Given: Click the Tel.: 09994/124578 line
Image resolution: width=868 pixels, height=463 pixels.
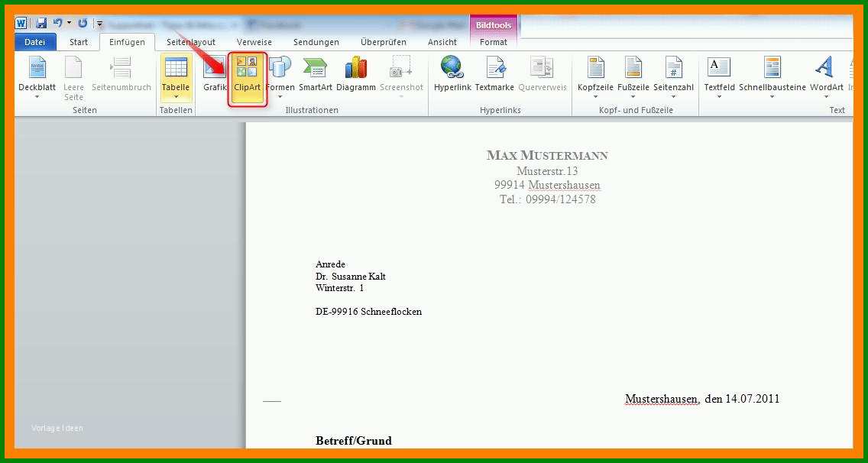Looking at the screenshot, I should click(548, 199).
